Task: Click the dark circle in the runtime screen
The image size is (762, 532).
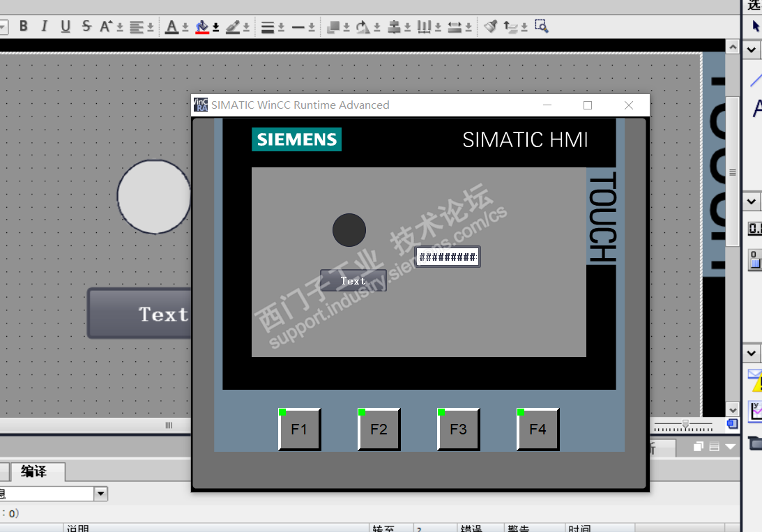Action: pyautogui.click(x=349, y=230)
